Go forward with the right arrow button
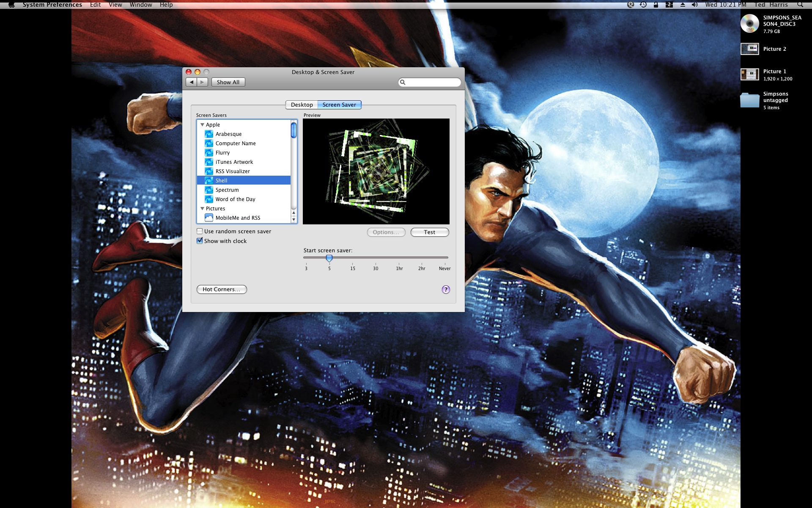812x508 pixels. click(x=203, y=82)
